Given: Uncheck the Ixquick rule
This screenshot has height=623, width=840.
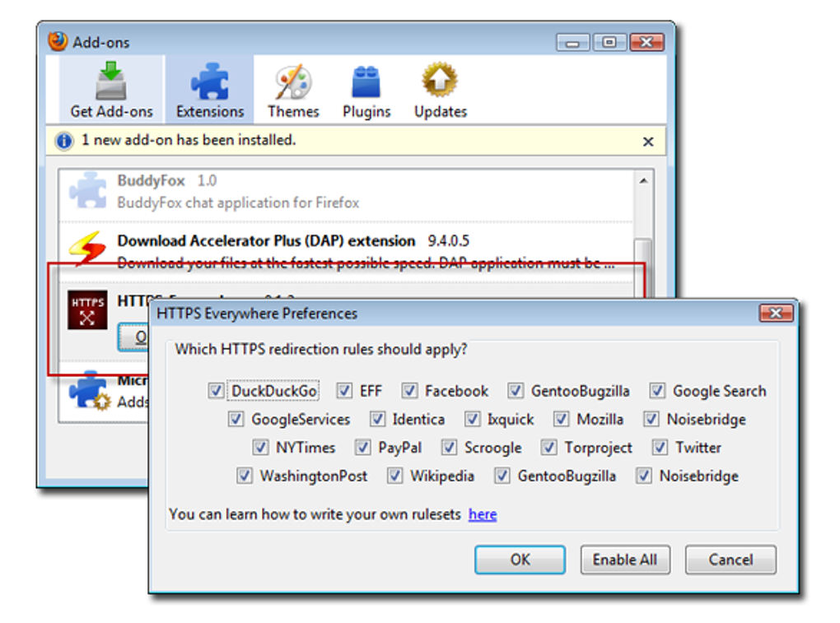Looking at the screenshot, I should pyautogui.click(x=472, y=419).
